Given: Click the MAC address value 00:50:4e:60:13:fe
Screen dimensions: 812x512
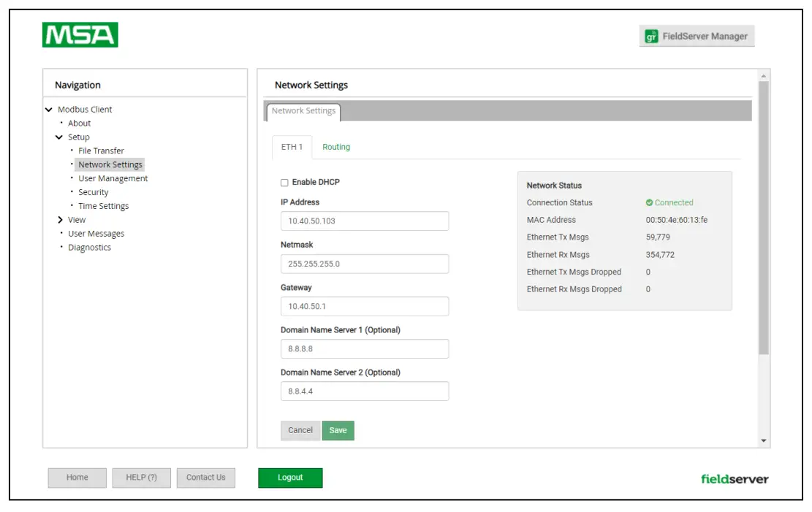Looking at the screenshot, I should [x=676, y=220].
